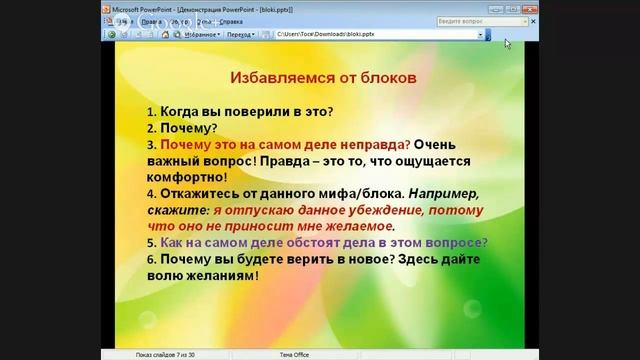Click status bar text Показ слайдов 7 из 30
The image size is (640, 360).
pos(165,355)
